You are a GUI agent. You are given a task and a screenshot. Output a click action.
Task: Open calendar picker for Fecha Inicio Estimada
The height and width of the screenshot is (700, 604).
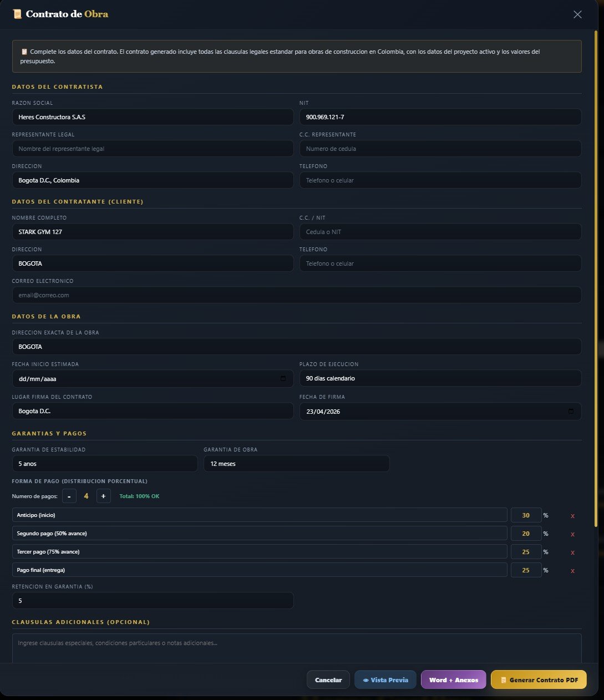283,378
